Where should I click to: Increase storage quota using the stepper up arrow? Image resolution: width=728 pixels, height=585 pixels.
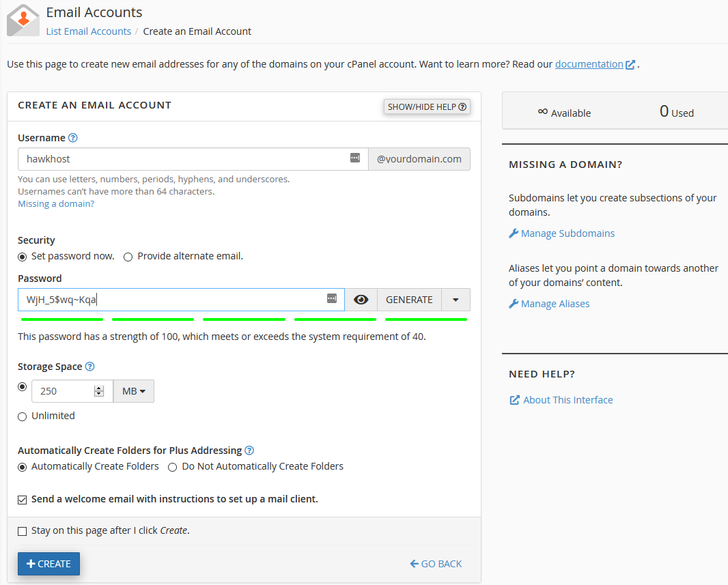click(x=99, y=388)
